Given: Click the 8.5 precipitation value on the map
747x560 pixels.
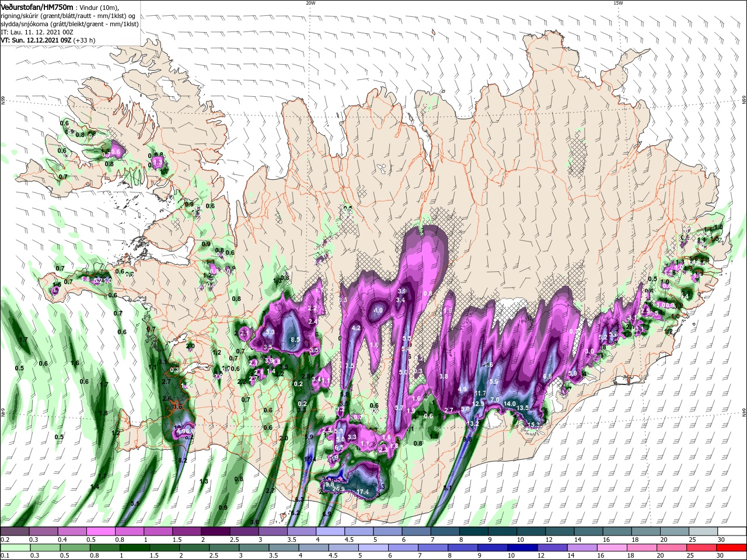Looking at the screenshot, I should (295, 339).
